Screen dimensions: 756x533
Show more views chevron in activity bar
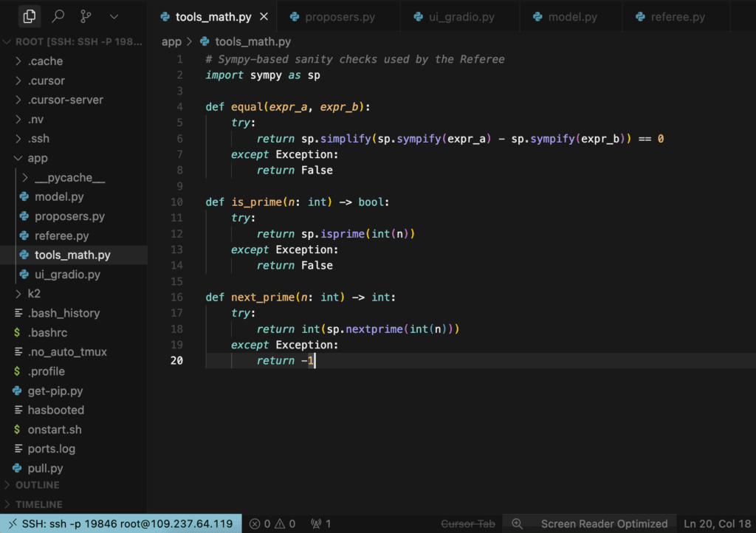(114, 16)
